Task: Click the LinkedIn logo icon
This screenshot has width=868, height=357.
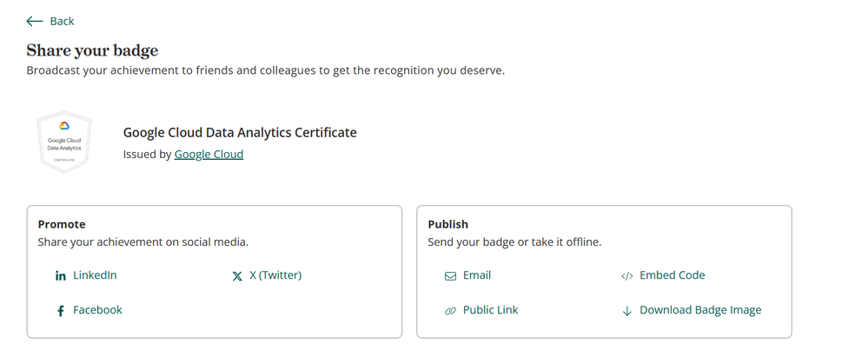Action: tap(60, 276)
